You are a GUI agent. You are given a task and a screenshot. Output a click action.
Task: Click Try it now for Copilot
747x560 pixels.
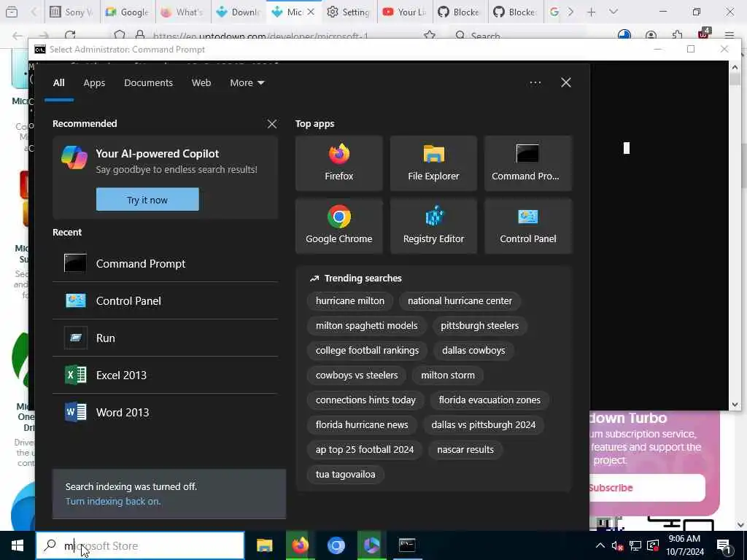click(x=147, y=199)
